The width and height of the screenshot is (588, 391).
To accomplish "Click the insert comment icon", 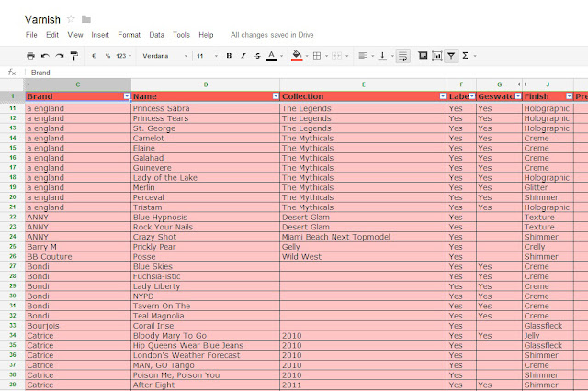I will (423, 56).
